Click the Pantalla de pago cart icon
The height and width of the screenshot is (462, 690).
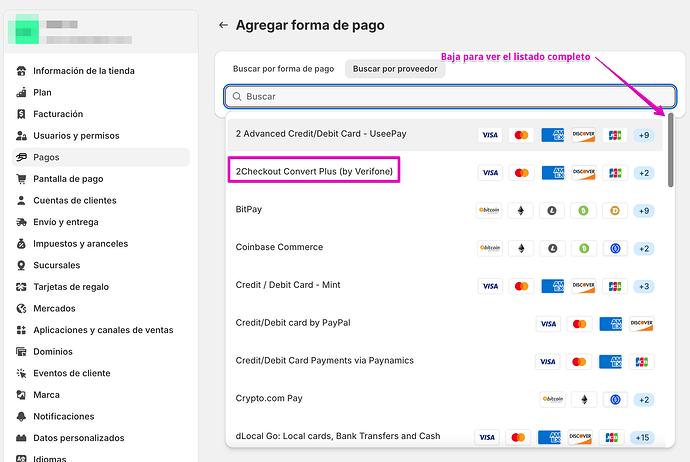[x=21, y=179]
